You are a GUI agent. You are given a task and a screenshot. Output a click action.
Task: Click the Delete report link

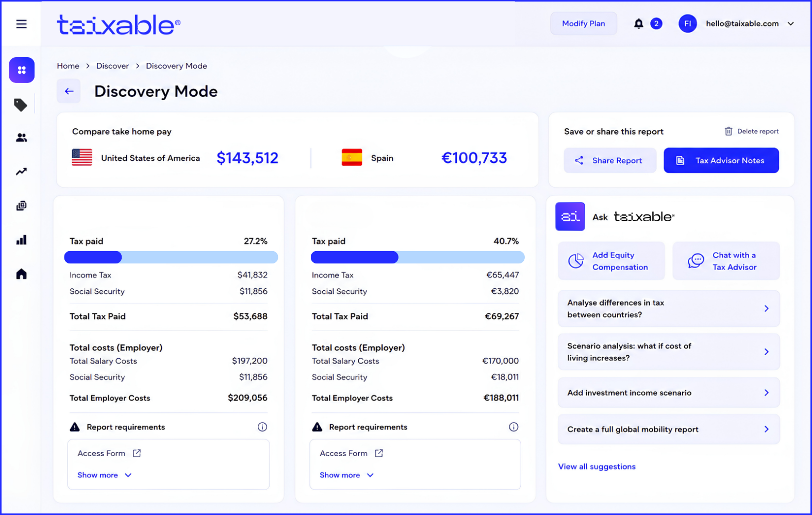pos(752,131)
